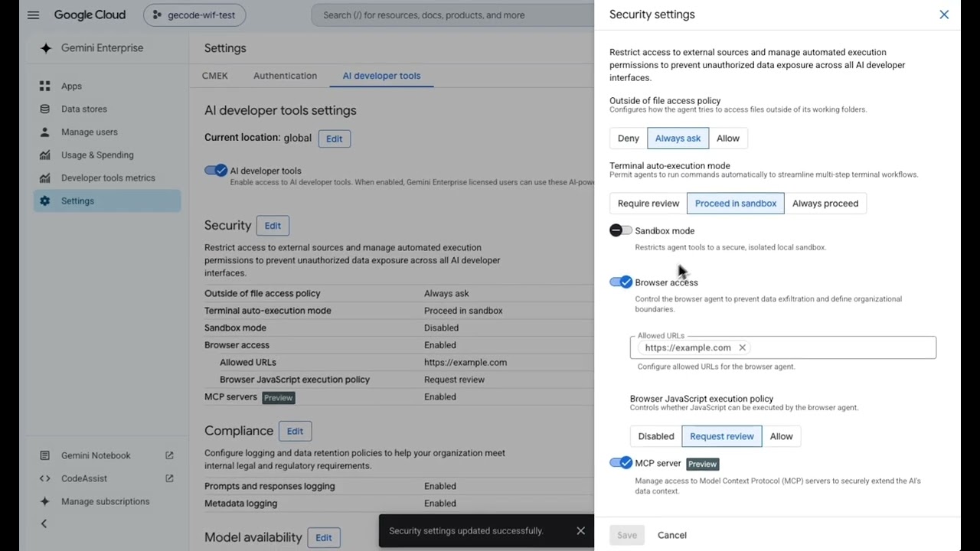Open Developer tools metrics page
Screen dimensions: 980x551
point(107,178)
